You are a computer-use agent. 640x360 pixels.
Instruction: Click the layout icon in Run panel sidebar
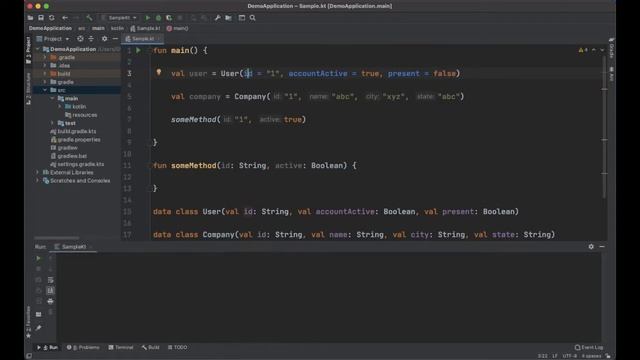tap(38, 315)
